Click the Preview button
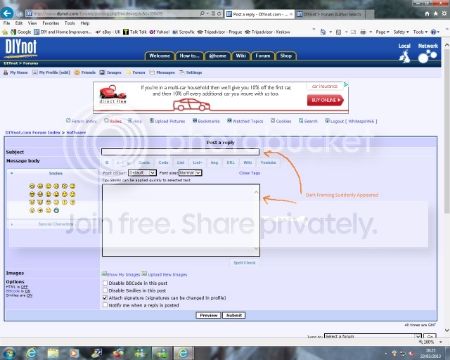 tap(208, 315)
